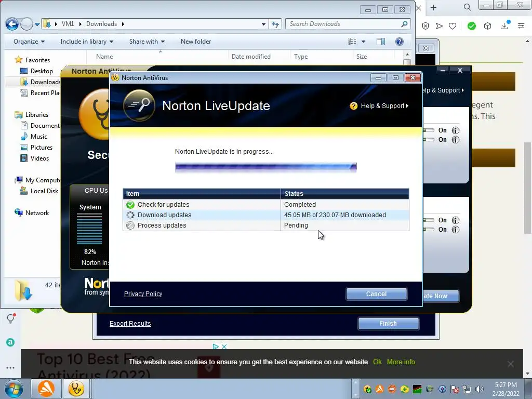Show hidden tray icons arrows
Viewport: 532px width, 399px height.
pos(355,389)
